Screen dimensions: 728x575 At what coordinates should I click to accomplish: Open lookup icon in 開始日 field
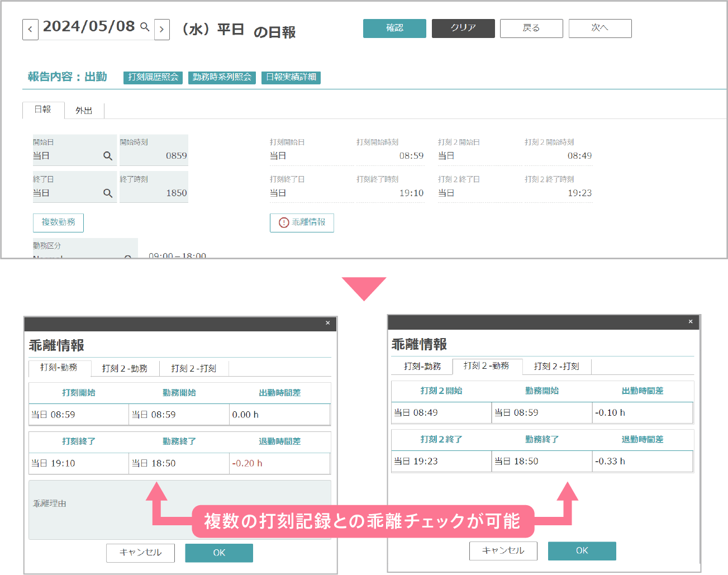(108, 156)
